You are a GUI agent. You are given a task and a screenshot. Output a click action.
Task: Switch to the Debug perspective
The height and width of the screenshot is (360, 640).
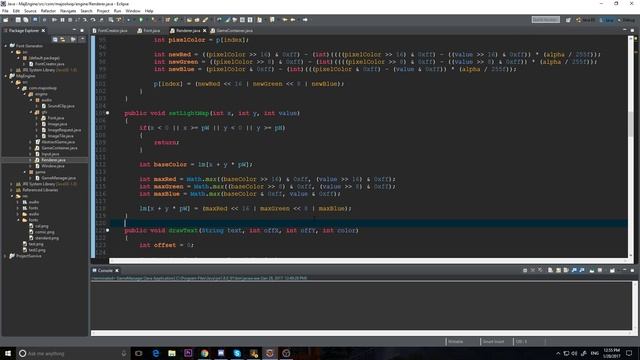[626, 20]
